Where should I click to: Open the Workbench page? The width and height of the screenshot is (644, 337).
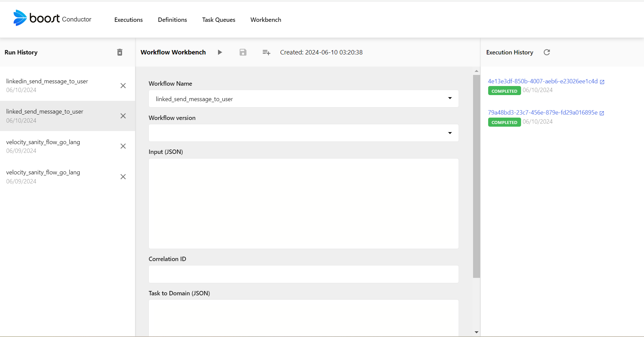point(266,20)
